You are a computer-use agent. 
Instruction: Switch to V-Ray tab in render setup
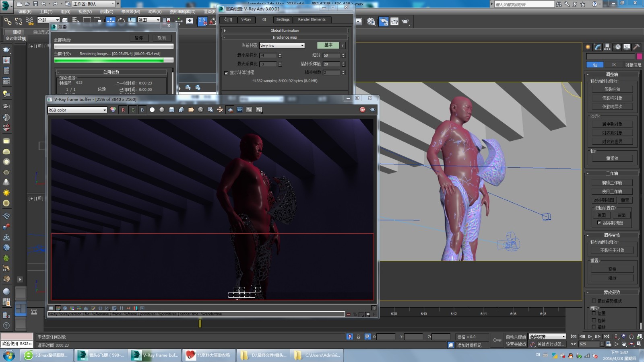pos(246,19)
